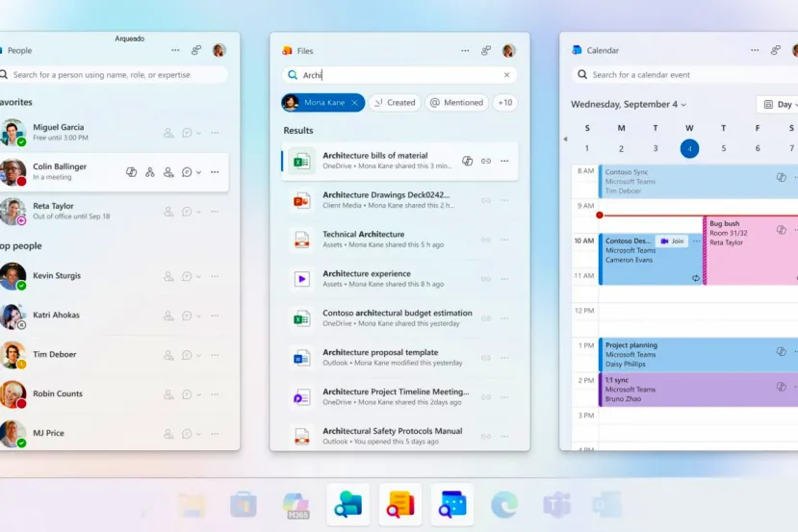
Task: Click Copilot icon on Contoso Sync event
Action: pos(782,177)
